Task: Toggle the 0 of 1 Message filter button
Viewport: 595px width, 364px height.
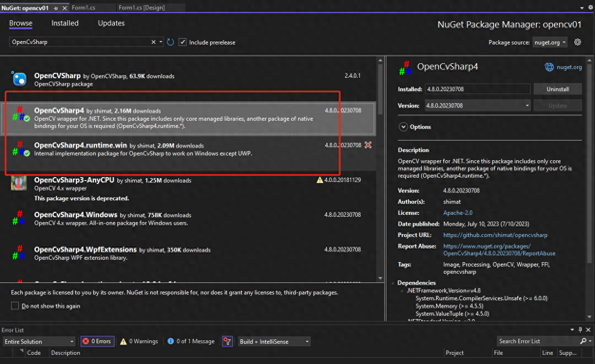Action: [191, 341]
